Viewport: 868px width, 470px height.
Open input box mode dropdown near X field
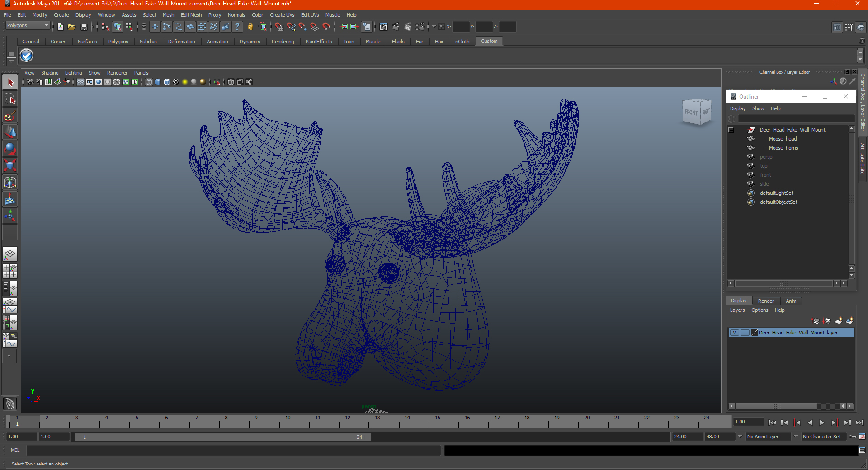(434, 27)
